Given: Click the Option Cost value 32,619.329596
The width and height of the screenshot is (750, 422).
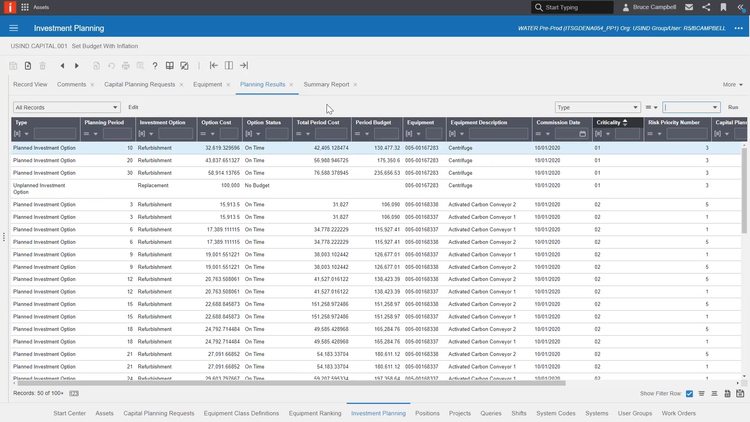Looking at the screenshot, I should [x=222, y=148].
